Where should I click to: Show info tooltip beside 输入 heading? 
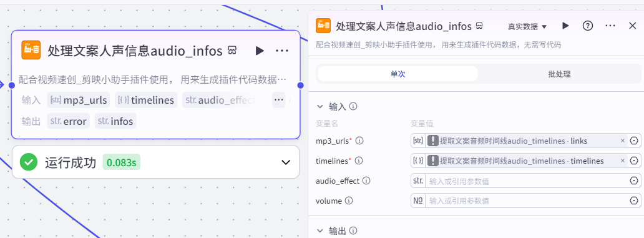[353, 106]
